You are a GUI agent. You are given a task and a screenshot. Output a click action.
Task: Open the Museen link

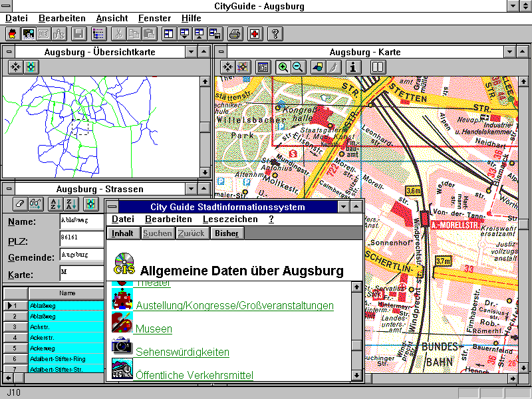tap(154, 329)
